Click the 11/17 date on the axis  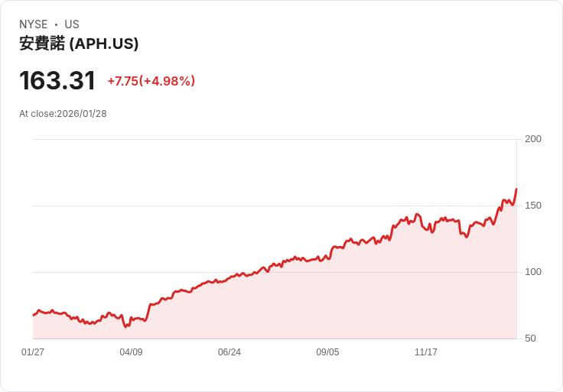426,352
